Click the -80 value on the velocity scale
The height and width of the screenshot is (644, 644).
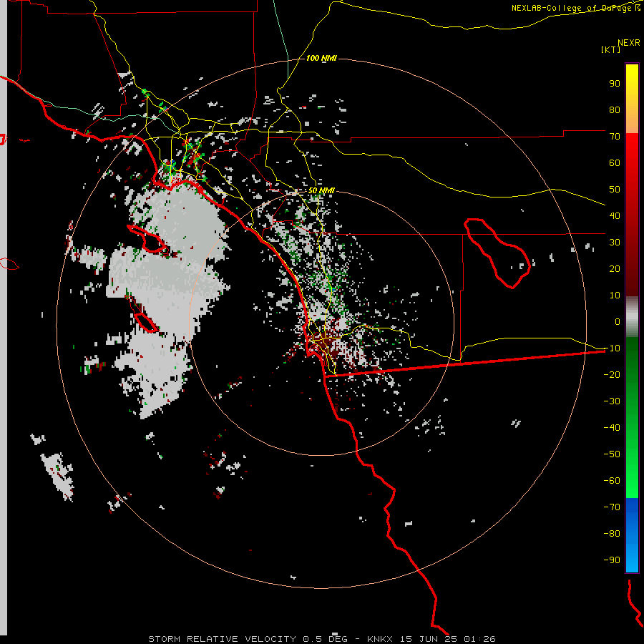click(x=612, y=534)
